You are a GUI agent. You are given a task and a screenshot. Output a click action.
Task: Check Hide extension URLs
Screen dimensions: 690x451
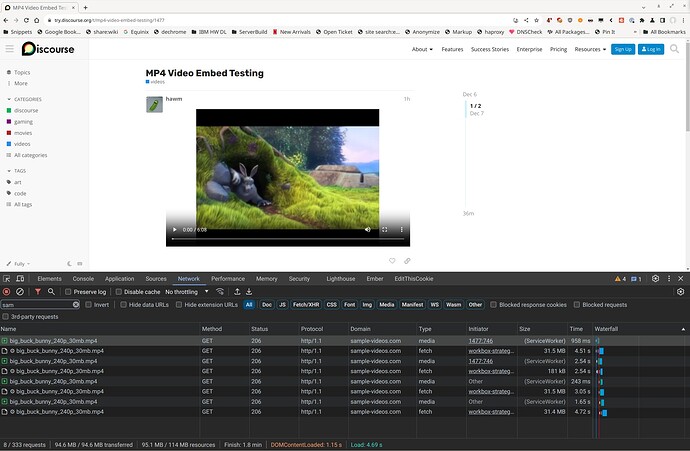(179, 304)
